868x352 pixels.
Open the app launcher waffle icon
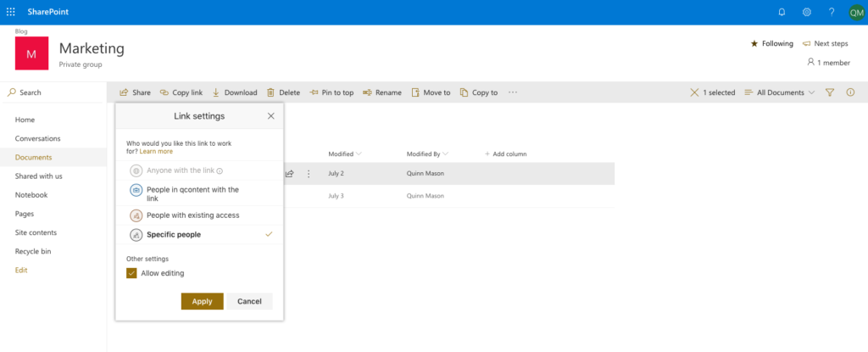(11, 12)
